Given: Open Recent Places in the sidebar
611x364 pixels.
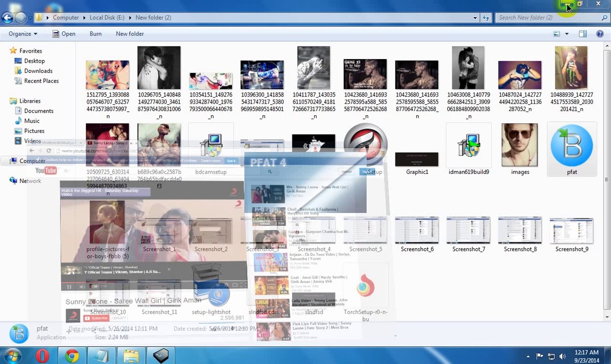Looking at the screenshot, I should tap(41, 81).
